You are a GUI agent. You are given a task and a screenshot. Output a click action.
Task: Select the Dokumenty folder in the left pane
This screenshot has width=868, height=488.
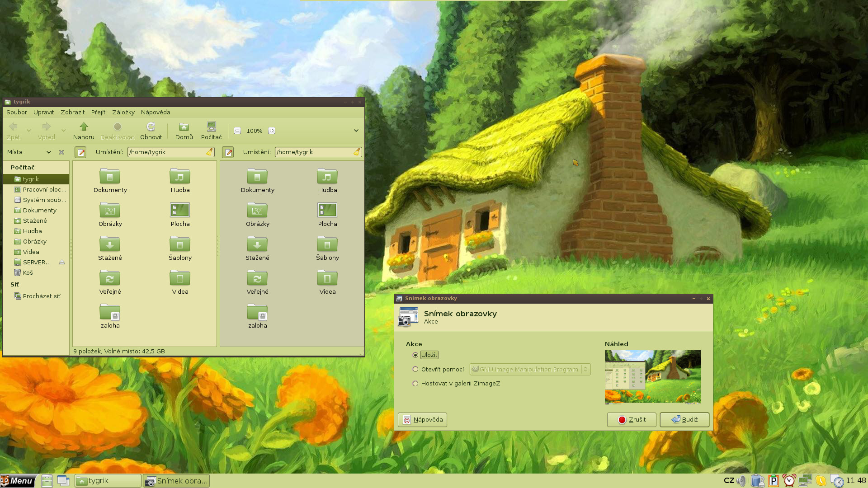coord(110,180)
